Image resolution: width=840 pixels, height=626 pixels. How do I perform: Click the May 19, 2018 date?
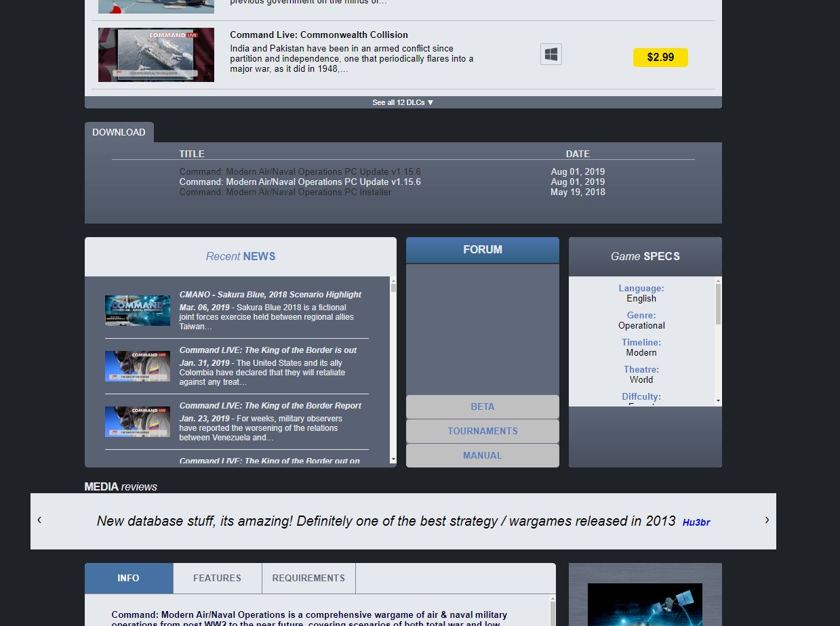578,192
